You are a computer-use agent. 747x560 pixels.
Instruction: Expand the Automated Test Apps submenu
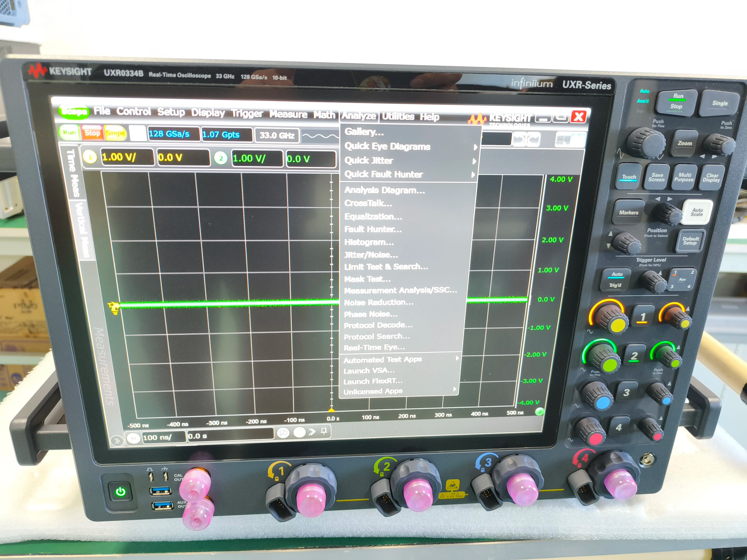(400, 360)
